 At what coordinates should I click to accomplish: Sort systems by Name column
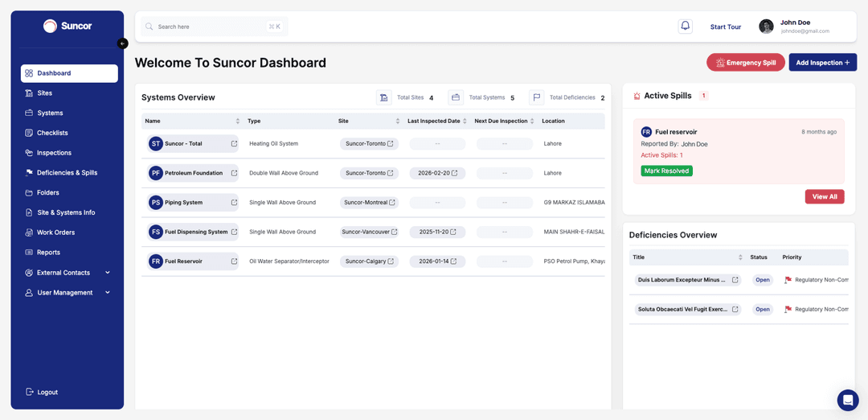[237, 121]
